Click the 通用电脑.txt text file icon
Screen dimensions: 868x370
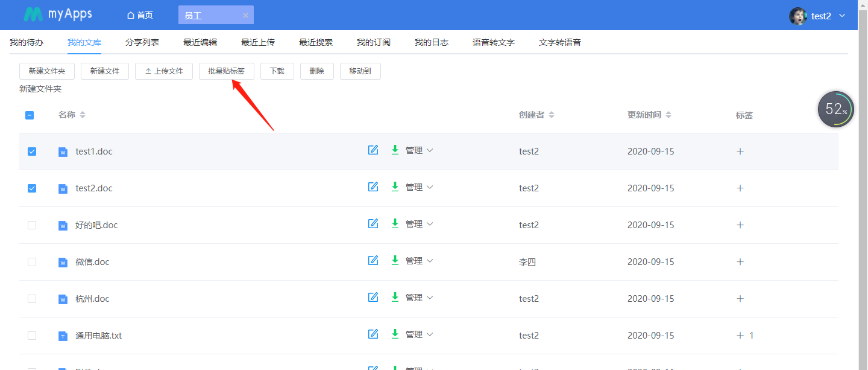click(x=63, y=336)
